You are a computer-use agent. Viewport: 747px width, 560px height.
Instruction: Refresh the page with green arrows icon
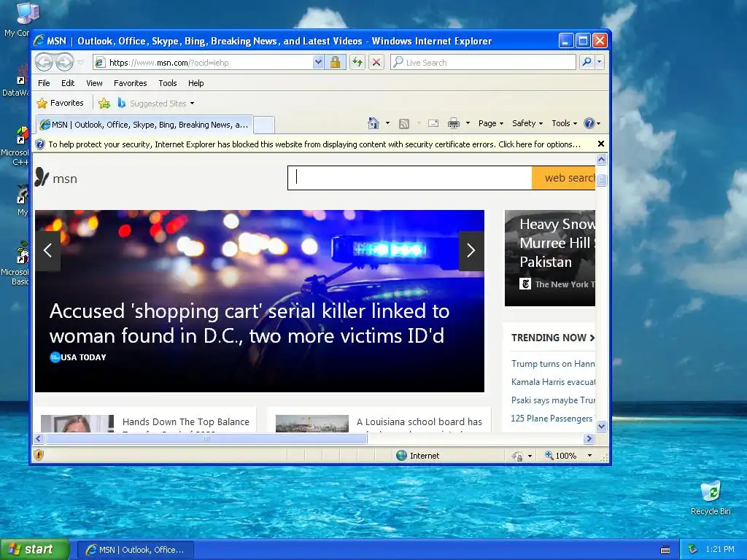tap(357, 63)
